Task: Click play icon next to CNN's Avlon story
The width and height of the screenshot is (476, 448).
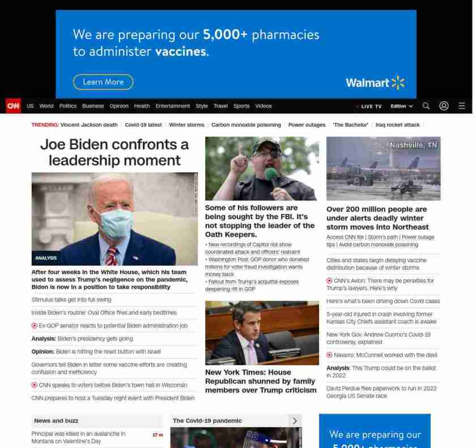Action: 329,280
